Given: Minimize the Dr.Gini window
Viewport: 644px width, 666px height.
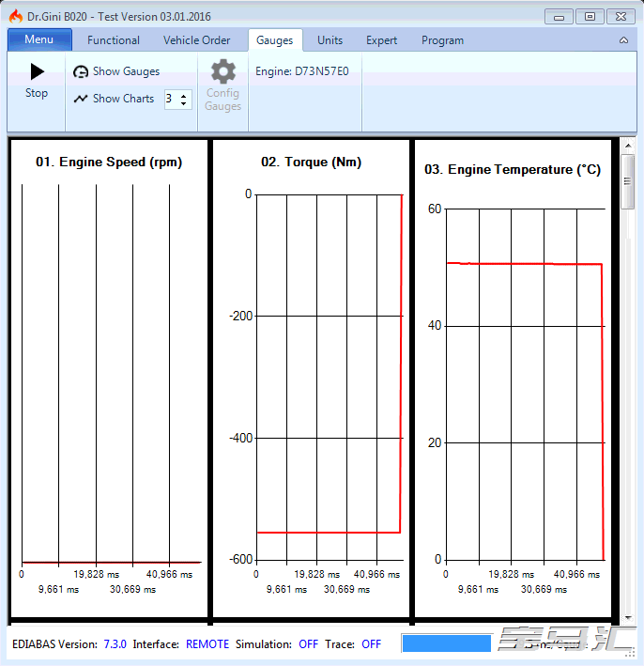Looking at the screenshot, I should pos(560,17).
